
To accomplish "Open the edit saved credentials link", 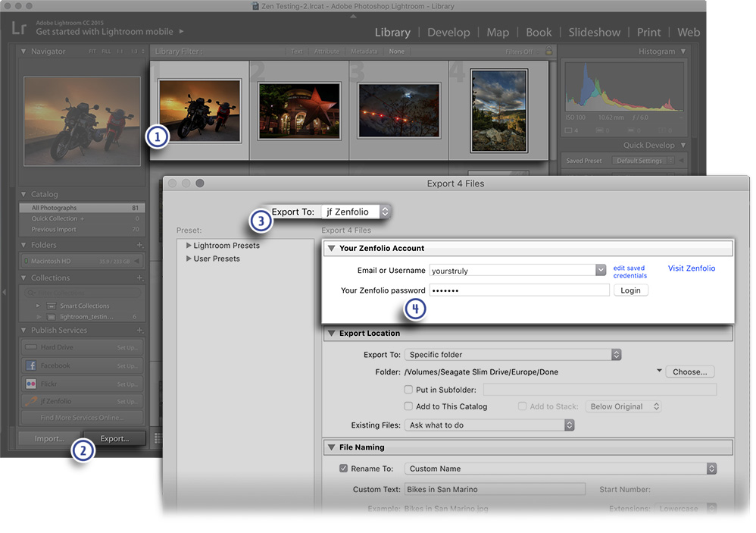I will pos(630,271).
